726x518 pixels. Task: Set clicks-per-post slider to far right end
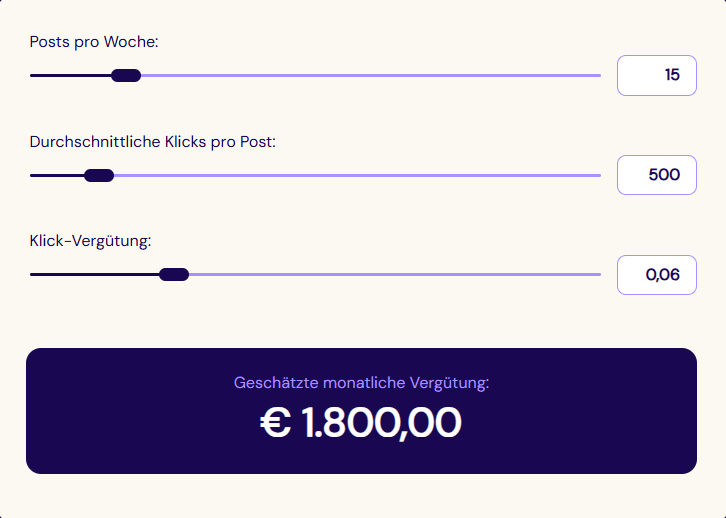pos(598,175)
